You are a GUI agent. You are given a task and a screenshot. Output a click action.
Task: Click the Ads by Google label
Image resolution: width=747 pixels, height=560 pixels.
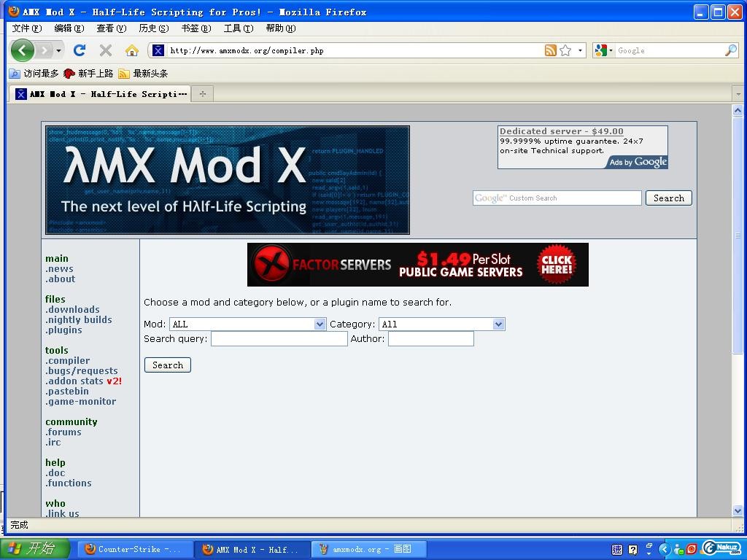click(638, 162)
